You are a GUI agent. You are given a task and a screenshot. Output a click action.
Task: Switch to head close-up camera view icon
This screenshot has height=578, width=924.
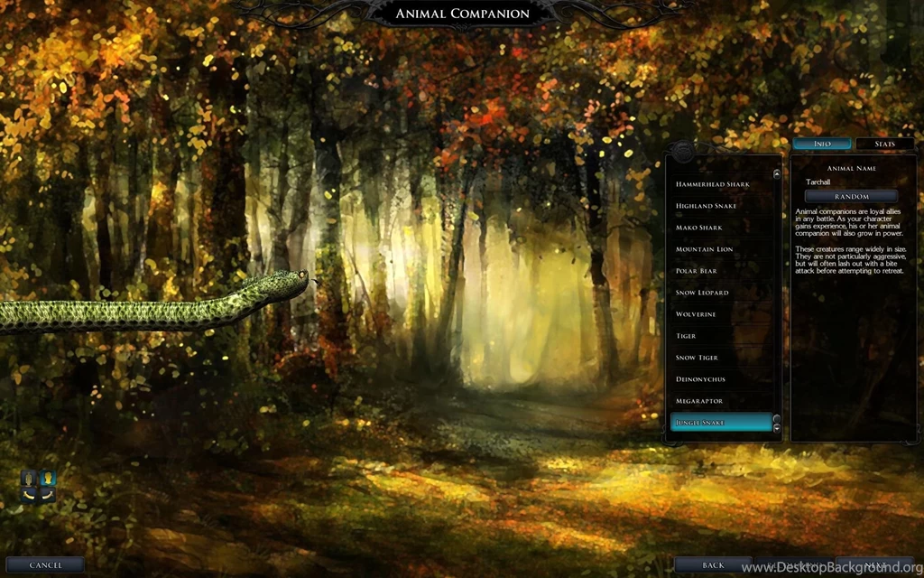[x=48, y=478]
